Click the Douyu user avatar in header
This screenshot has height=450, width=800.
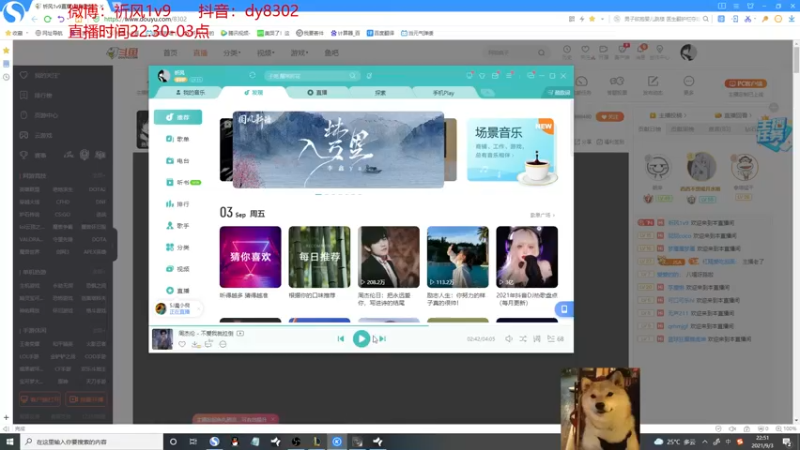click(688, 53)
